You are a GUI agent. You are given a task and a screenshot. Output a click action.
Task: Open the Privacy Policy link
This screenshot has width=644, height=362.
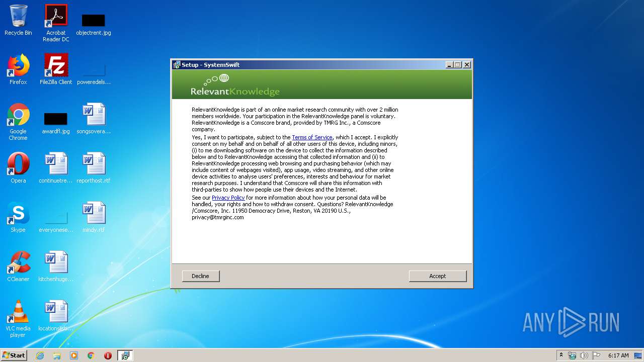tap(228, 198)
